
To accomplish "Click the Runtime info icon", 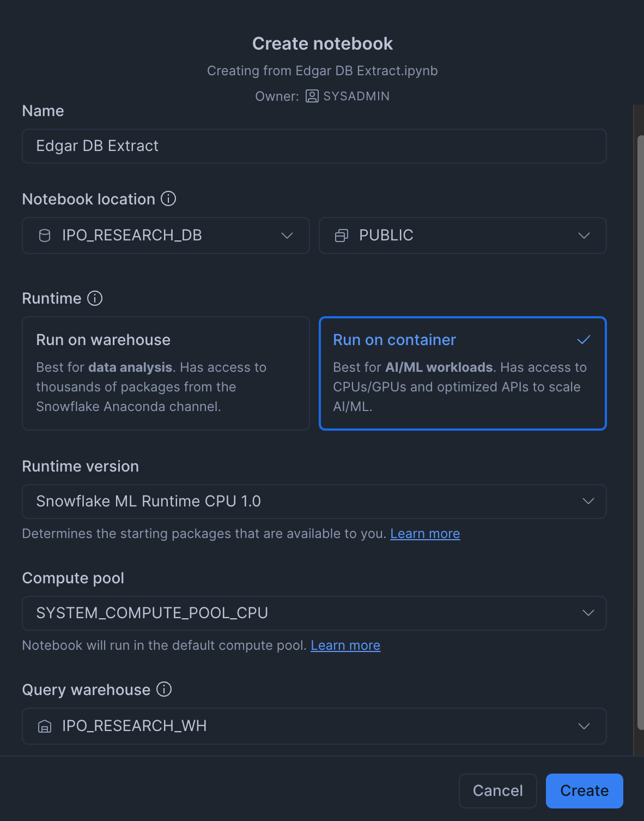I will (x=95, y=298).
